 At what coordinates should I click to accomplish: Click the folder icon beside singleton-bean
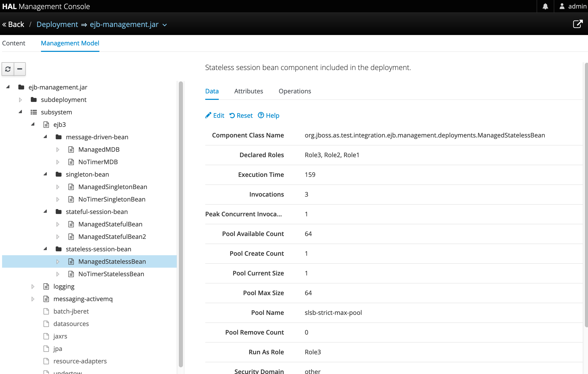click(x=59, y=174)
